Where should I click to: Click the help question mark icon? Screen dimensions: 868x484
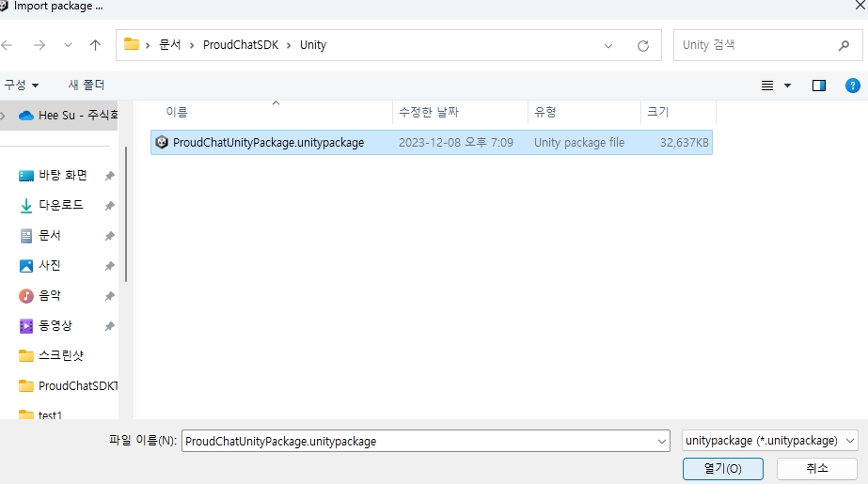pyautogui.click(x=853, y=86)
